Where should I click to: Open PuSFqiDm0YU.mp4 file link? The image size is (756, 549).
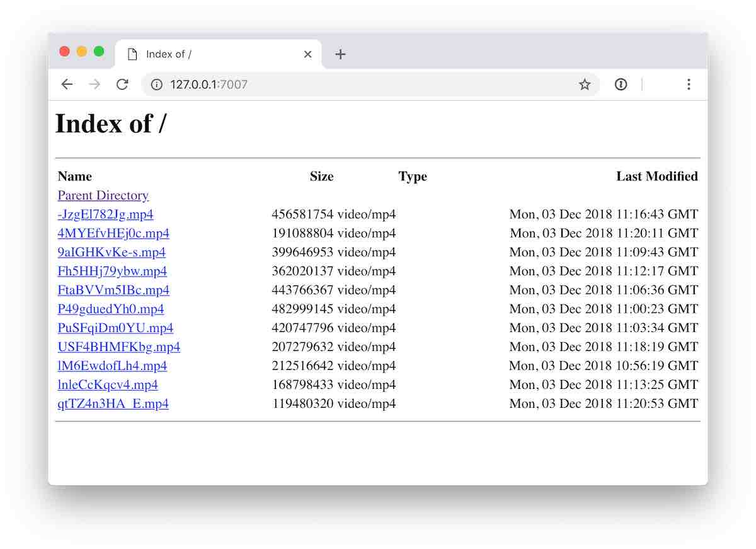(x=115, y=328)
